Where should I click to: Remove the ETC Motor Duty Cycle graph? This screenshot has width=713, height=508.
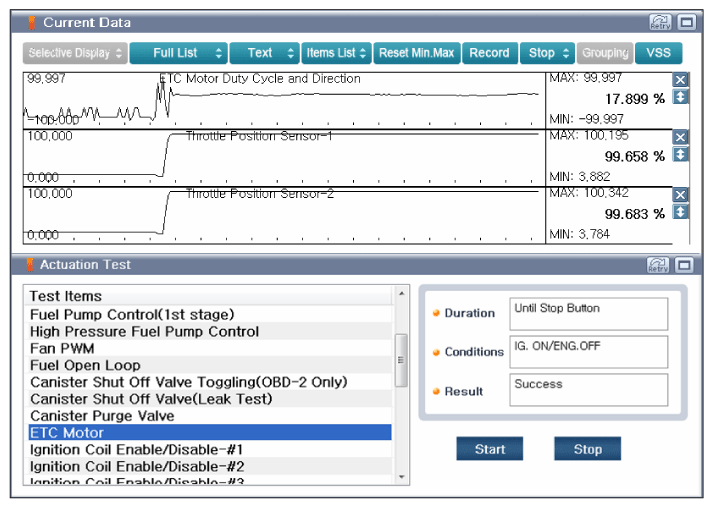pos(680,80)
